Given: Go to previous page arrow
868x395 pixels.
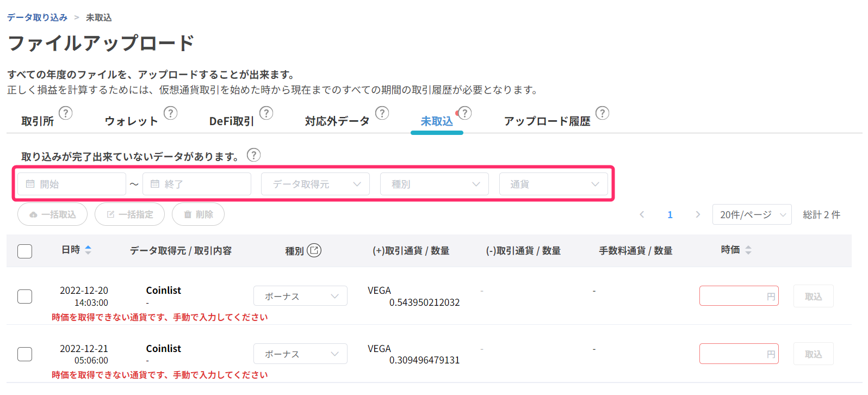Looking at the screenshot, I should 642,214.
